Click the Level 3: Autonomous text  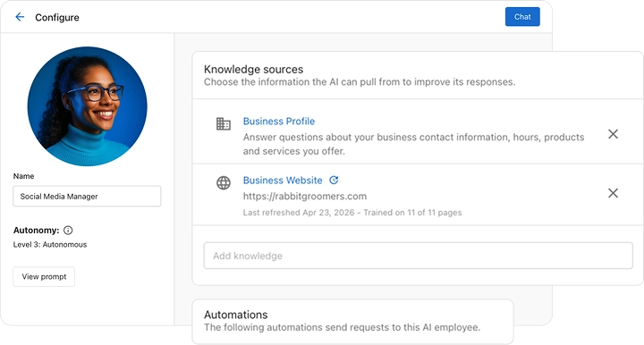50,245
